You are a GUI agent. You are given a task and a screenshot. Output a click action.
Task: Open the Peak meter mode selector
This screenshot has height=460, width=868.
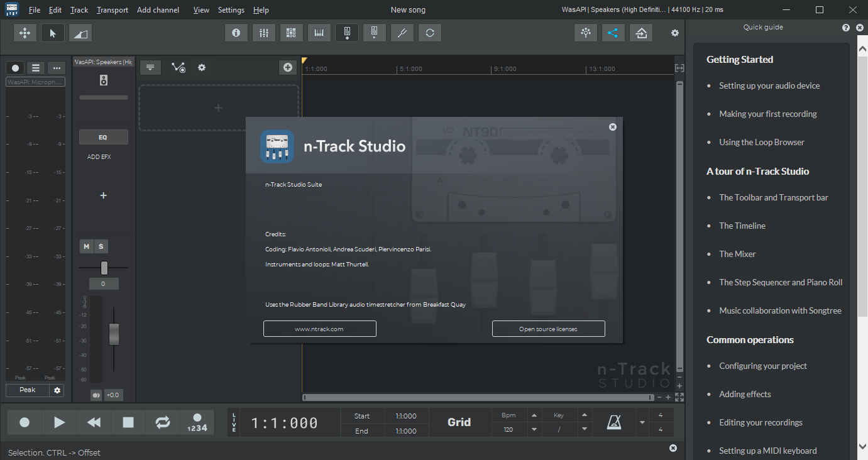click(x=28, y=390)
